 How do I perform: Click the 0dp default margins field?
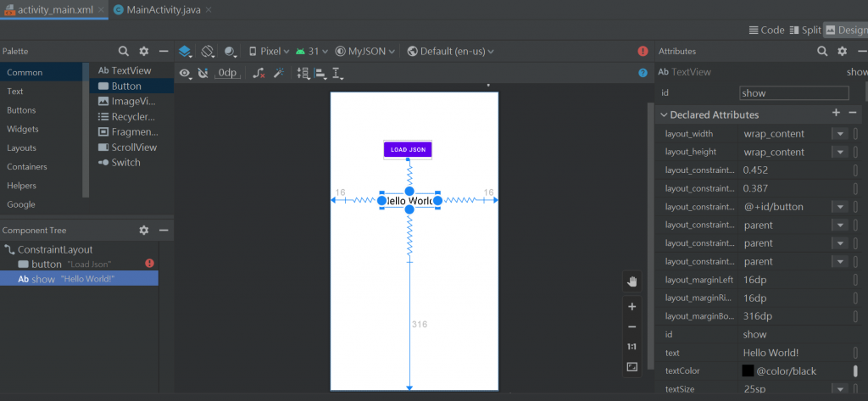click(x=226, y=73)
